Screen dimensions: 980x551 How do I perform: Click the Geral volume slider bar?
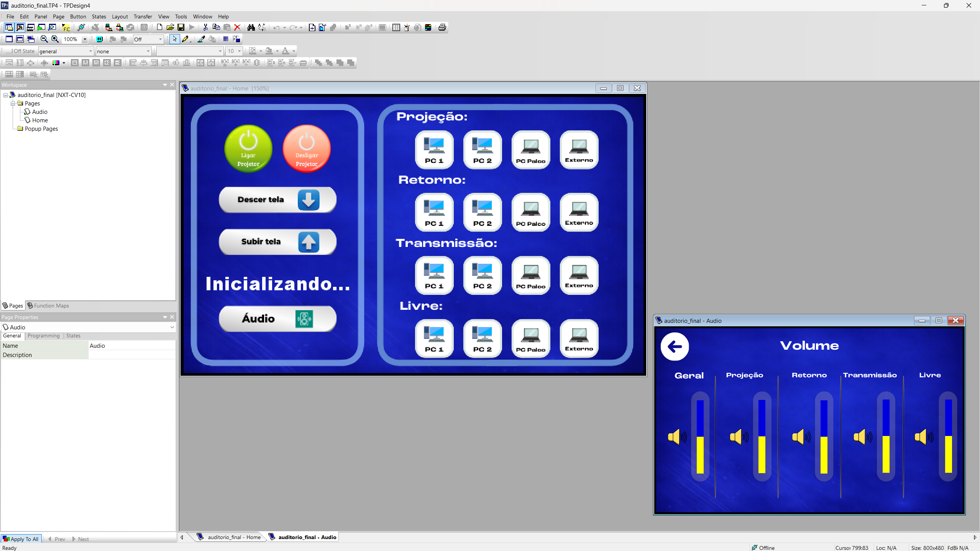tap(700, 436)
